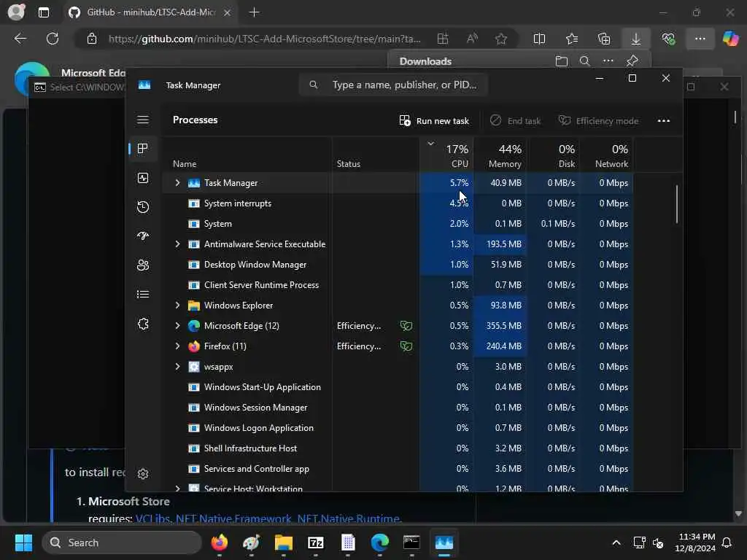The width and height of the screenshot is (747, 560).
Task: Click the End task button
Action: pos(516,121)
